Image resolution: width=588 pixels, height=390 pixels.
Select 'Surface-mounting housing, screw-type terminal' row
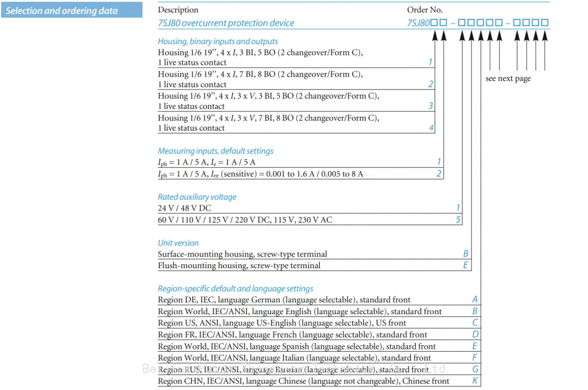314,254
